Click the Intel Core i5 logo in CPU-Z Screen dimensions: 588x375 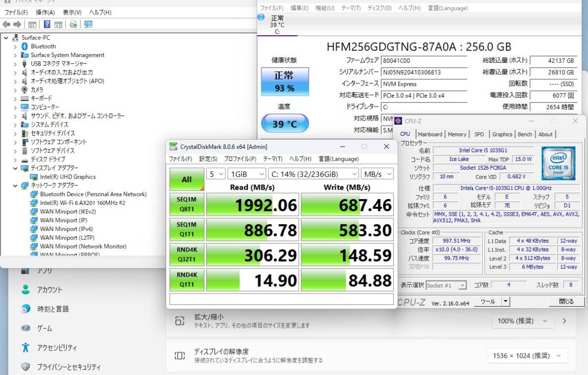click(558, 163)
